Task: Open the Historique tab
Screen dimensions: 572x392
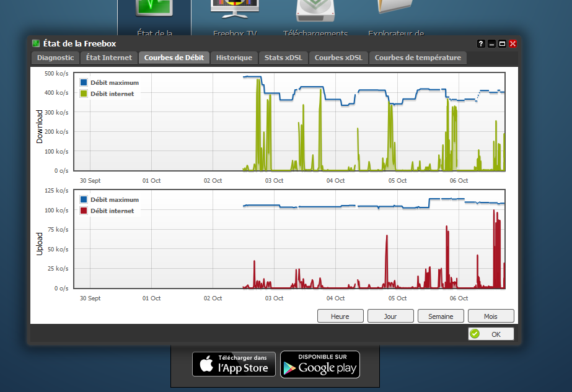Action: click(x=234, y=58)
